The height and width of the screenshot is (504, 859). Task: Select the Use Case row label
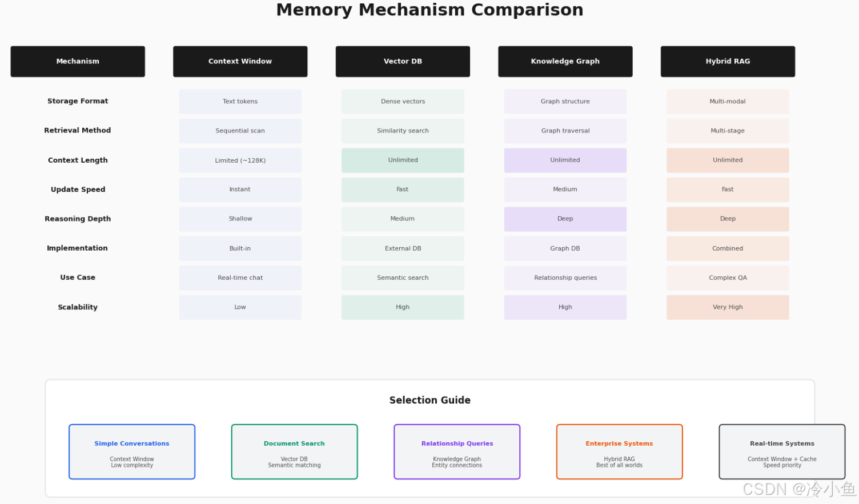78,277
